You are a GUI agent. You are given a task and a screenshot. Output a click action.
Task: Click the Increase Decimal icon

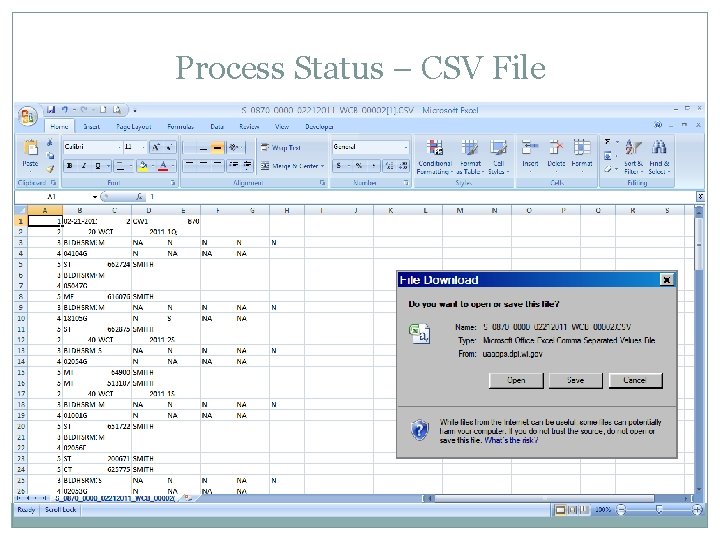(390, 165)
